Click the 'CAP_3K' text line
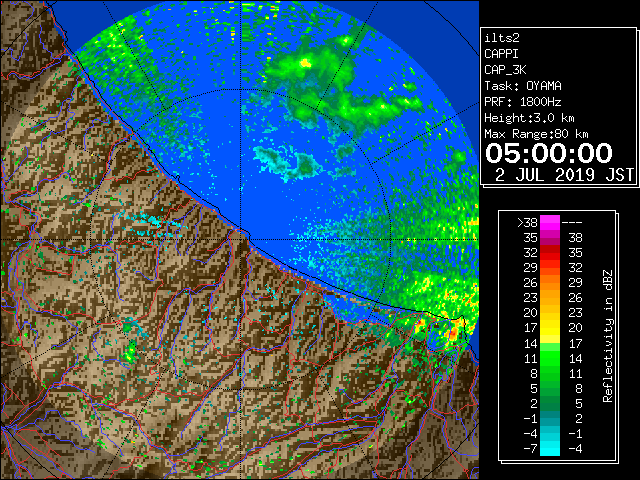 tap(505, 70)
